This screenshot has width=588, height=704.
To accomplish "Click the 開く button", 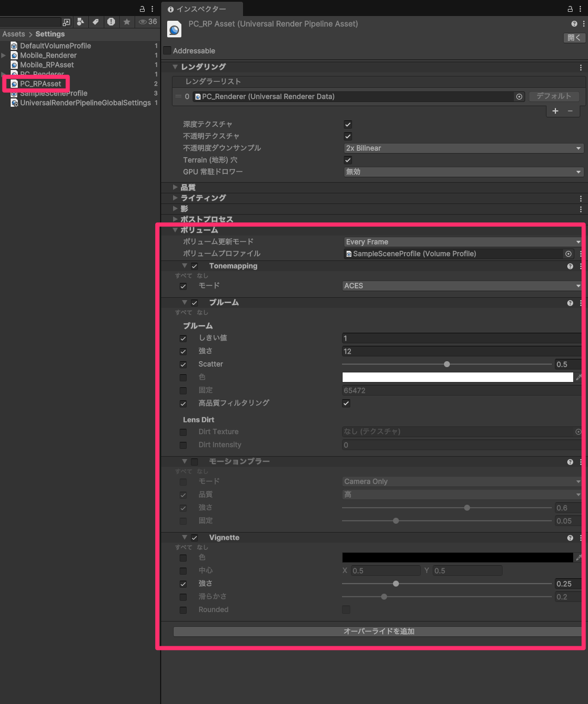I will (x=574, y=38).
